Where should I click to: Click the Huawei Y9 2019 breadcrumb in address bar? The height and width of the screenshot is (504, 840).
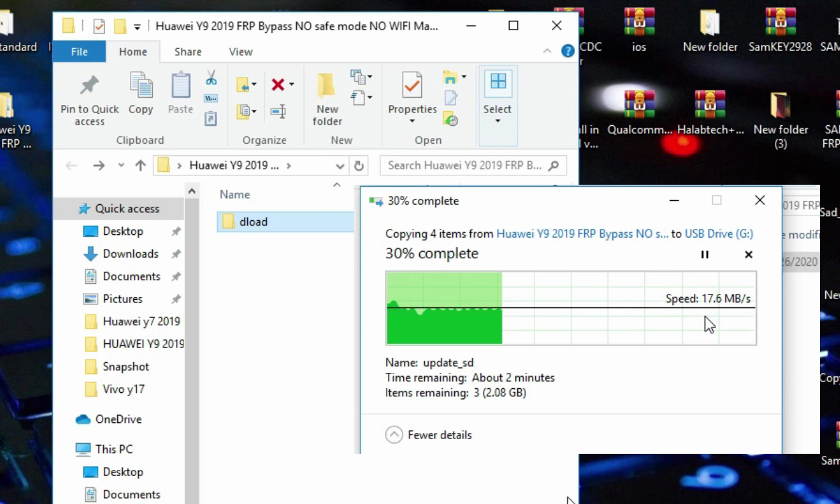234,165
